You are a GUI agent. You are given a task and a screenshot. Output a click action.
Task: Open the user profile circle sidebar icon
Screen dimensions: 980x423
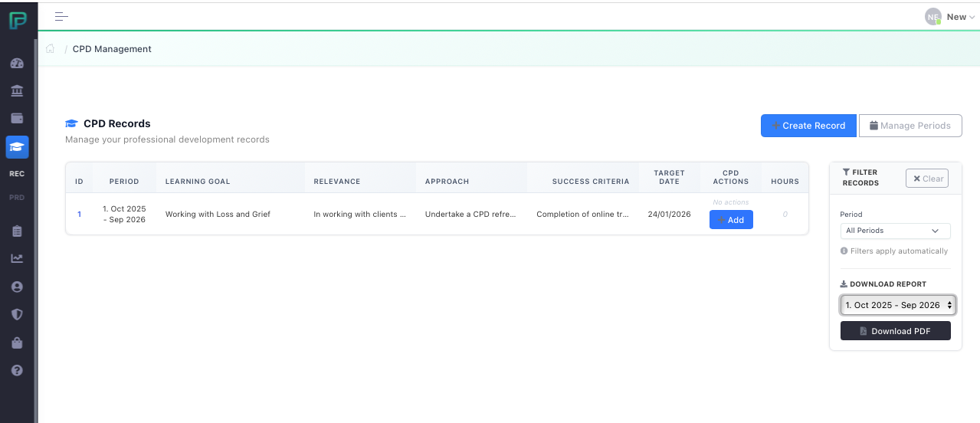coord(17,287)
